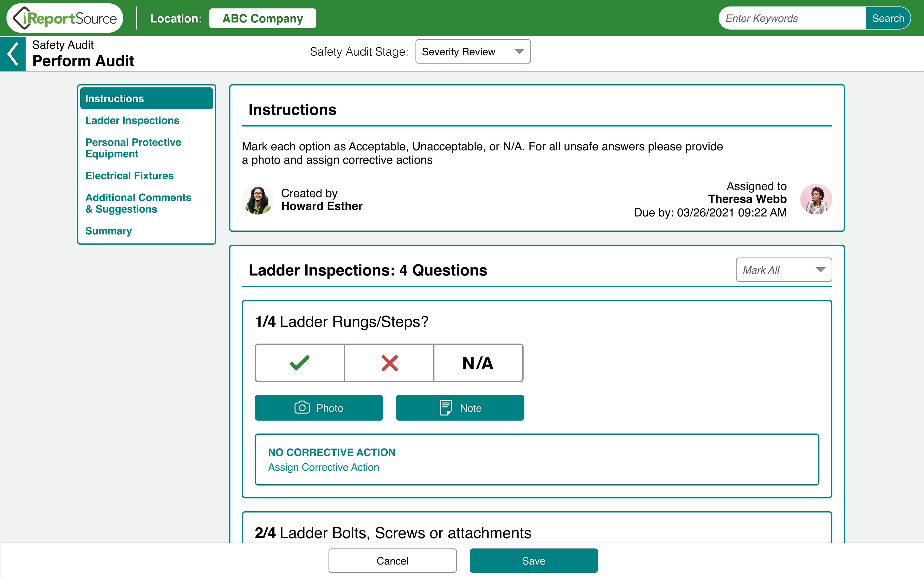The image size is (924, 578).
Task: Open Theresa Webb's avatar photo
Action: (816, 199)
